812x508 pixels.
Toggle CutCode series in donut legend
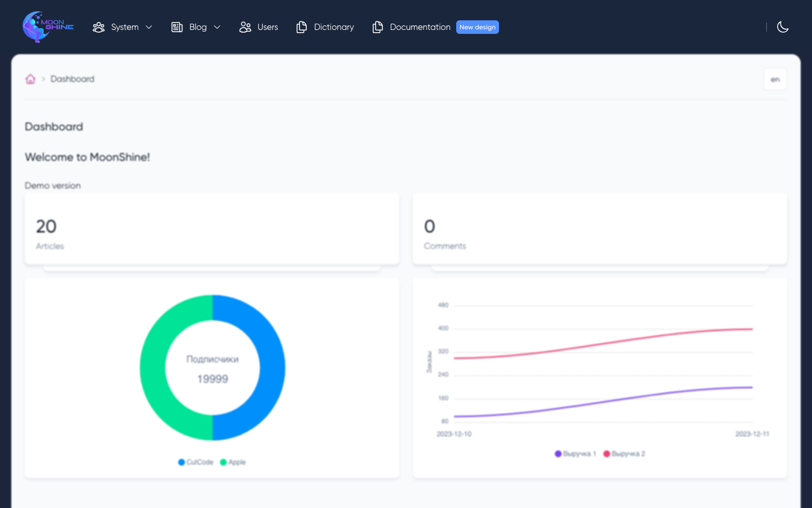(196, 462)
